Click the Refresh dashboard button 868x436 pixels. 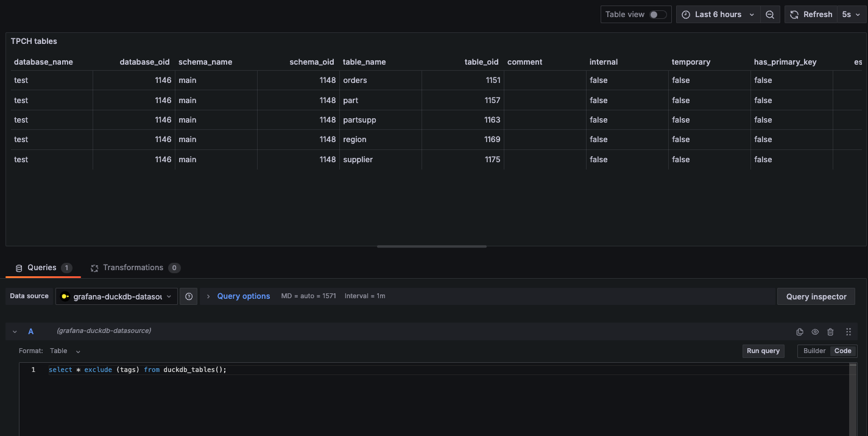click(810, 15)
